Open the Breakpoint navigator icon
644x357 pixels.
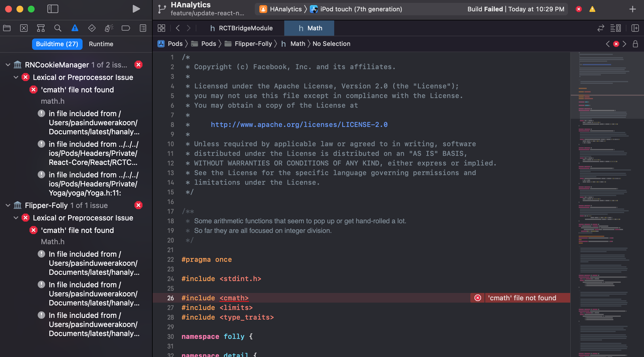point(126,28)
